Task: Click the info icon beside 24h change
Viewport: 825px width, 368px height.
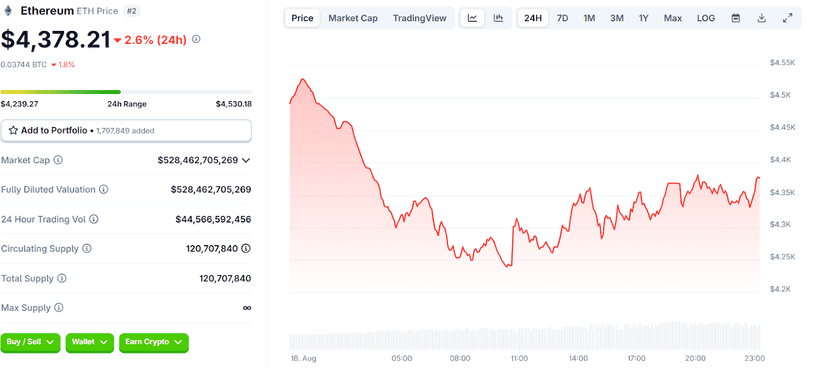Action: (x=196, y=39)
